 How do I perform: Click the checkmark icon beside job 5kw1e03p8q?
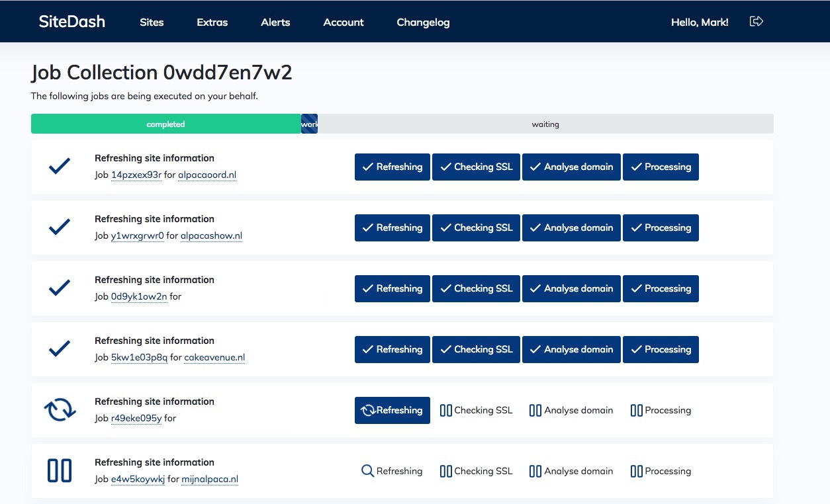click(x=59, y=349)
